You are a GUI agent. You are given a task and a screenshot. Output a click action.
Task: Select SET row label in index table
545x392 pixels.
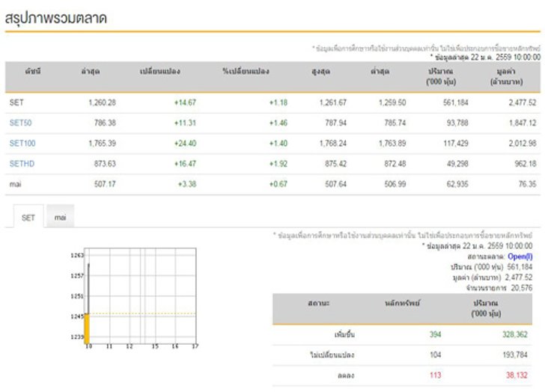[x=16, y=102]
